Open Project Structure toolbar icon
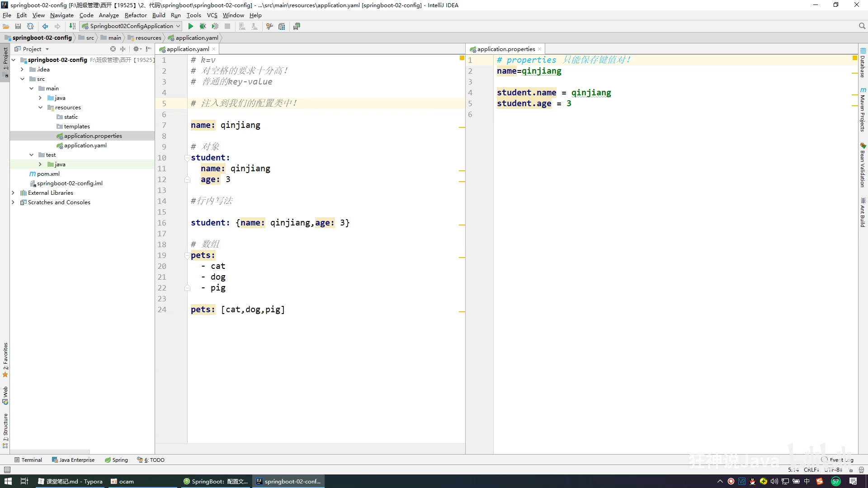This screenshot has width=868, height=488. coord(282,26)
